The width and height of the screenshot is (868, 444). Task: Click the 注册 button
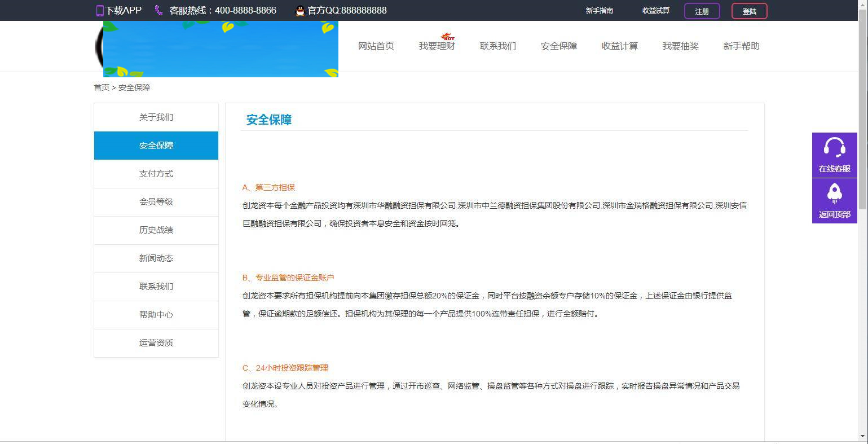pos(702,11)
